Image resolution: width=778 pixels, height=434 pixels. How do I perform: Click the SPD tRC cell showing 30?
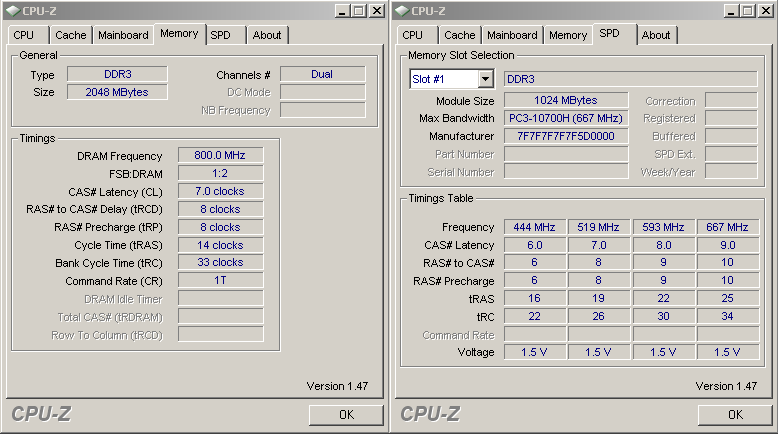click(x=664, y=316)
